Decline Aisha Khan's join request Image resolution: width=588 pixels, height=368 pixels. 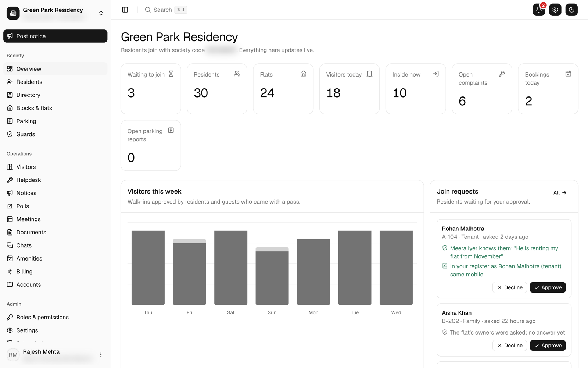509,346
